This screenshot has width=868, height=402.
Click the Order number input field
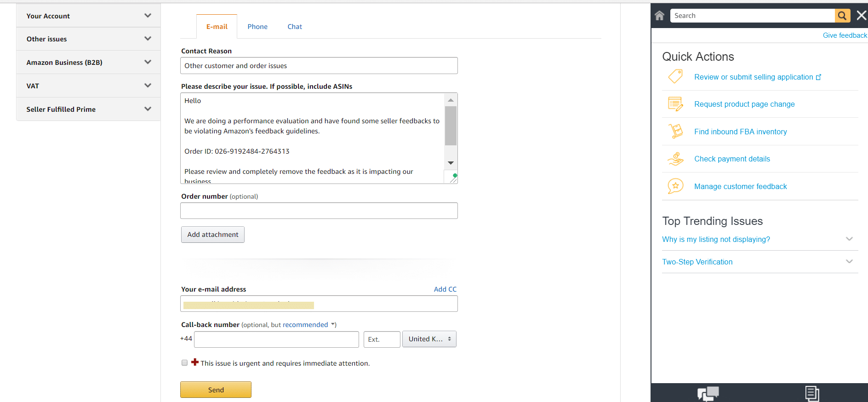click(319, 211)
